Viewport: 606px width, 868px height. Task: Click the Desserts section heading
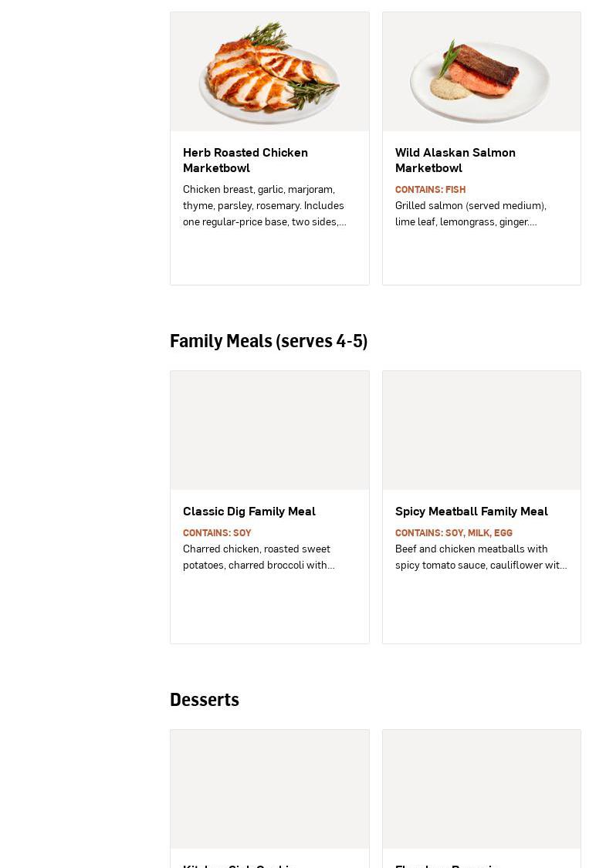pos(204,700)
